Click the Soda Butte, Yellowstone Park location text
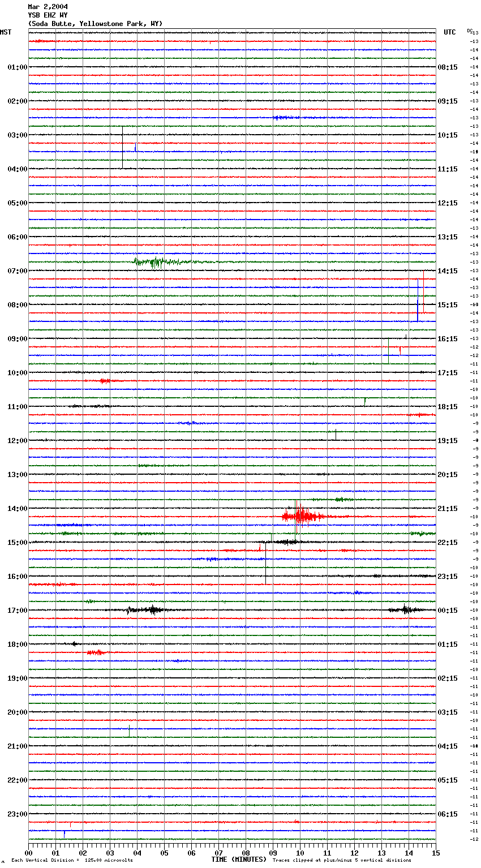 tap(95, 24)
